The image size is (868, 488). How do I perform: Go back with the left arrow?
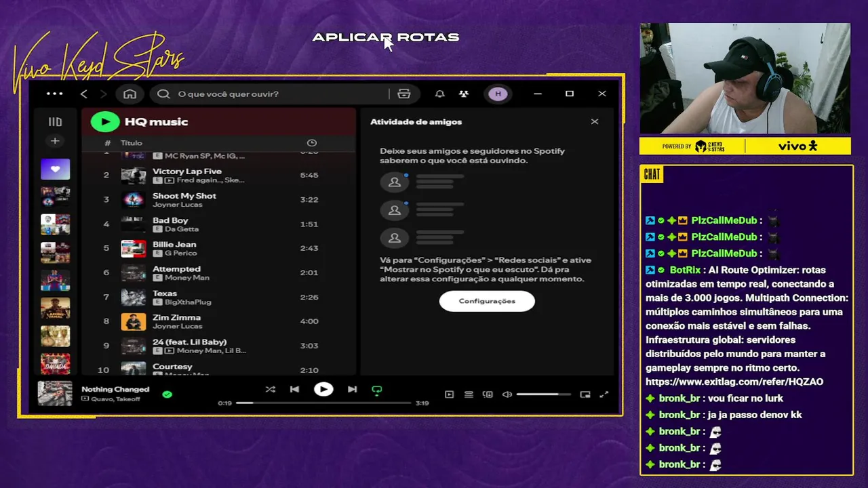pyautogui.click(x=84, y=94)
